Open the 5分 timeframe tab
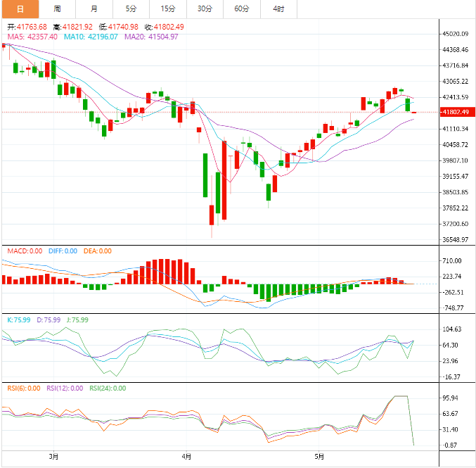Viewport: 476px width, 468px height. 131,9
